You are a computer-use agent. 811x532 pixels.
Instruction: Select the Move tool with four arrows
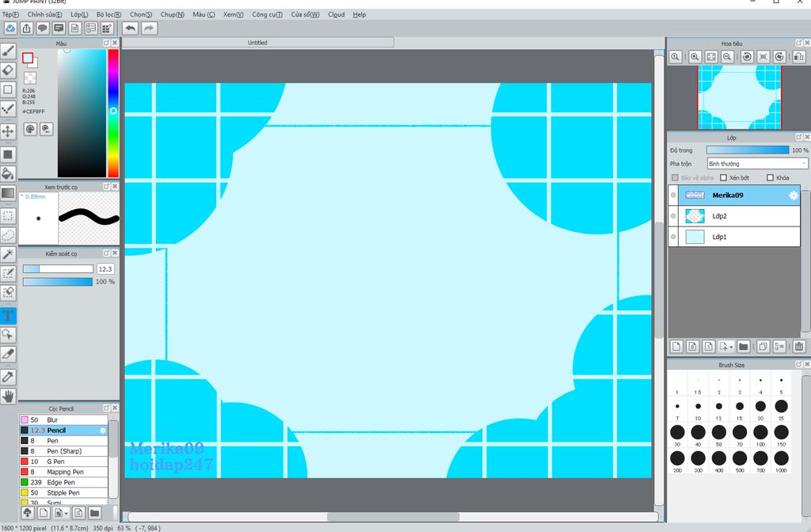(8, 131)
